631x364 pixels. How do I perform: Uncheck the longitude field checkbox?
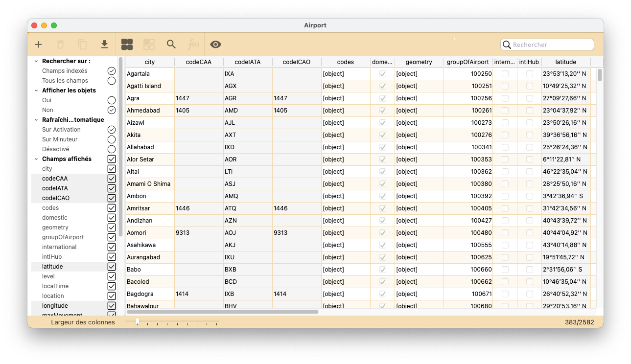[112, 306]
